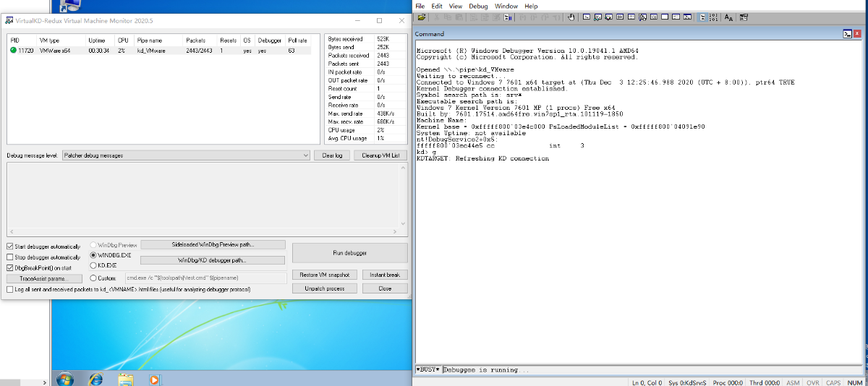Open the Registers window toolbar icon
This screenshot has width=868, height=386.
click(x=620, y=17)
